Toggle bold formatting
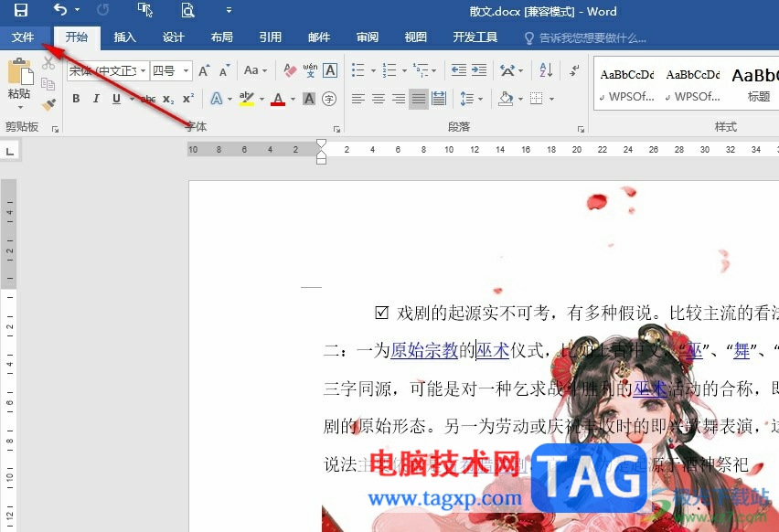779x532 pixels. click(x=76, y=99)
